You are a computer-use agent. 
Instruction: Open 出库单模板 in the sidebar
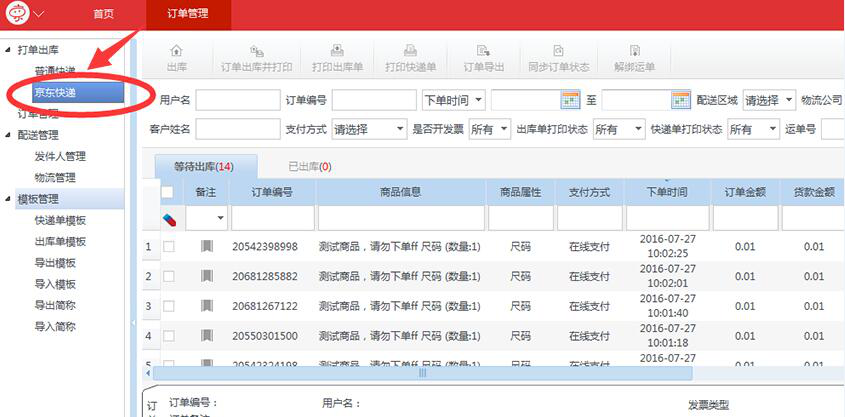tap(60, 241)
